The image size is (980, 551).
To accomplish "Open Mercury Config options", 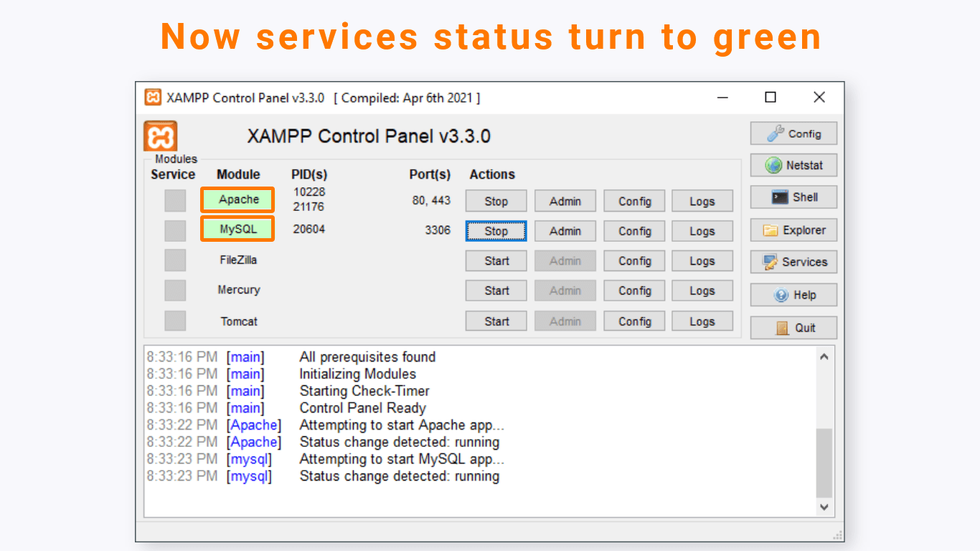I will [x=634, y=291].
